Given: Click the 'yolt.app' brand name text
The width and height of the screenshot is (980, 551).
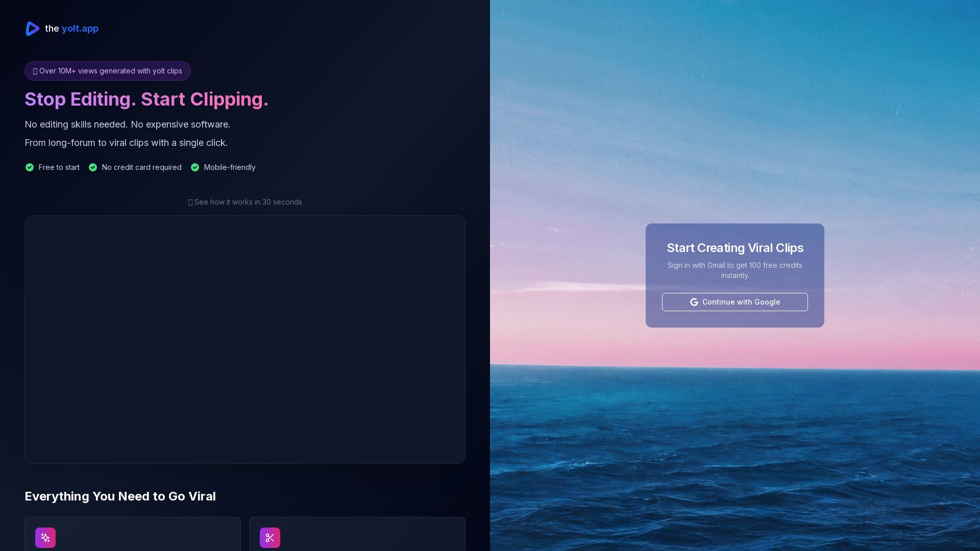Looking at the screenshot, I should (80, 29).
